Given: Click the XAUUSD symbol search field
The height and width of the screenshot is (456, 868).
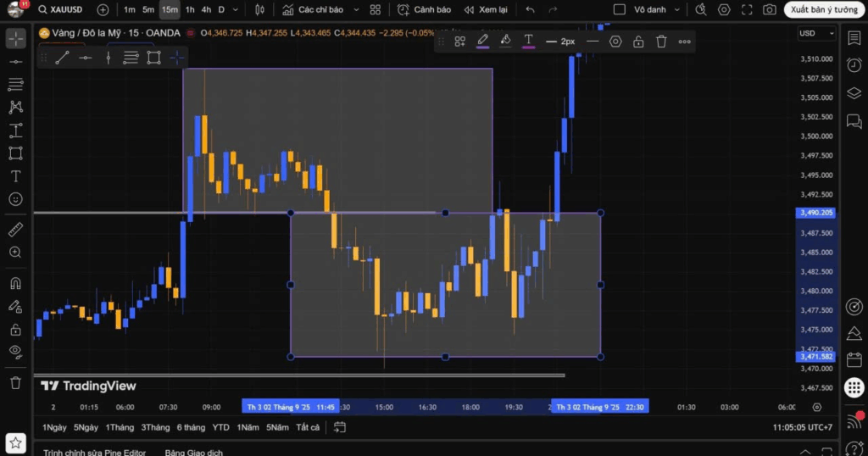Looking at the screenshot, I should [x=63, y=9].
